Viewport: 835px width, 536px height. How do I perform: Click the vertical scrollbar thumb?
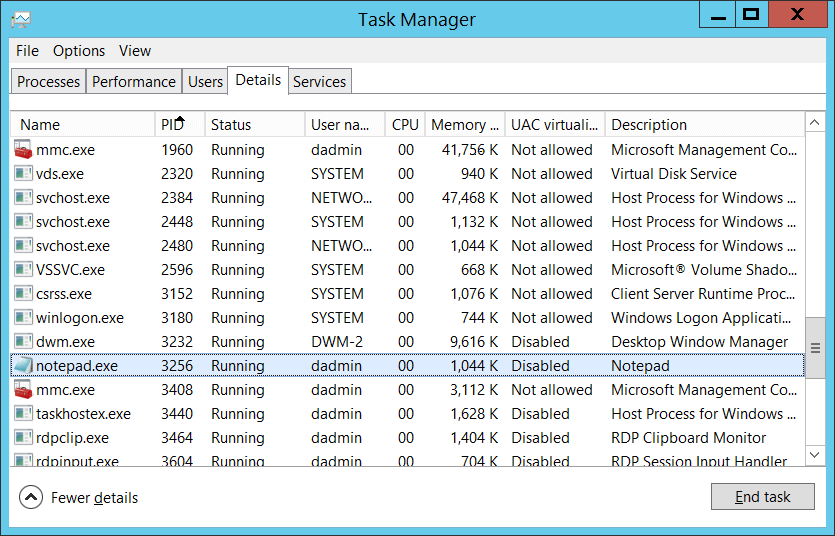(x=815, y=347)
